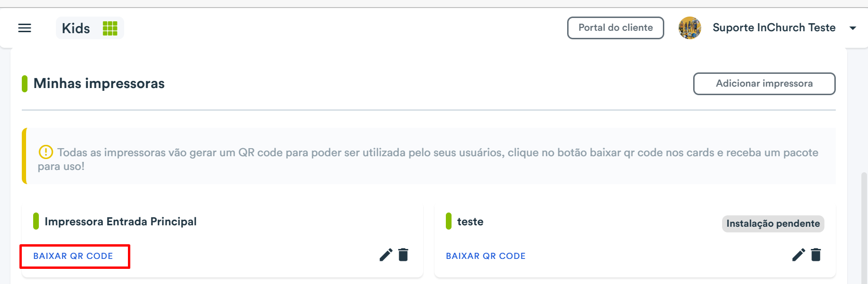Click Adicionar impressora button

[x=764, y=84]
